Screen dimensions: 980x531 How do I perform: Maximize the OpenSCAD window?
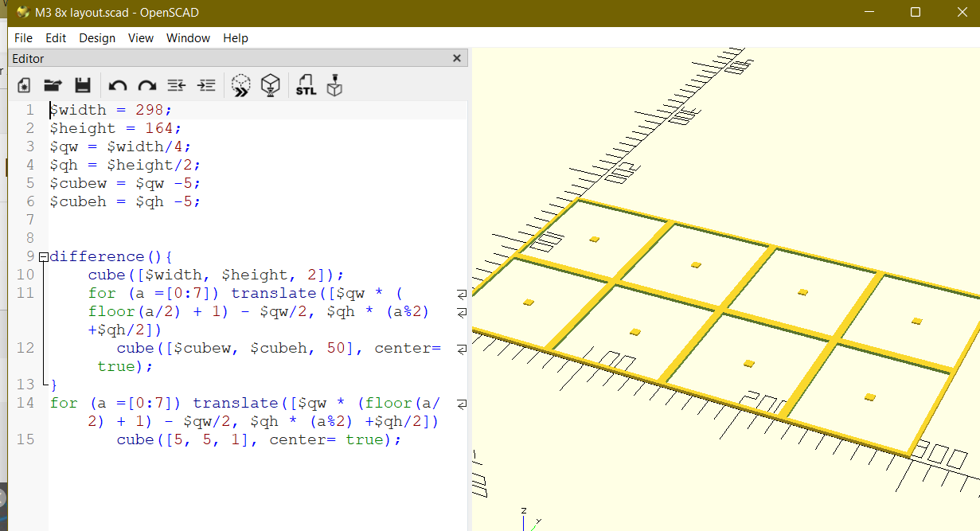coord(916,12)
